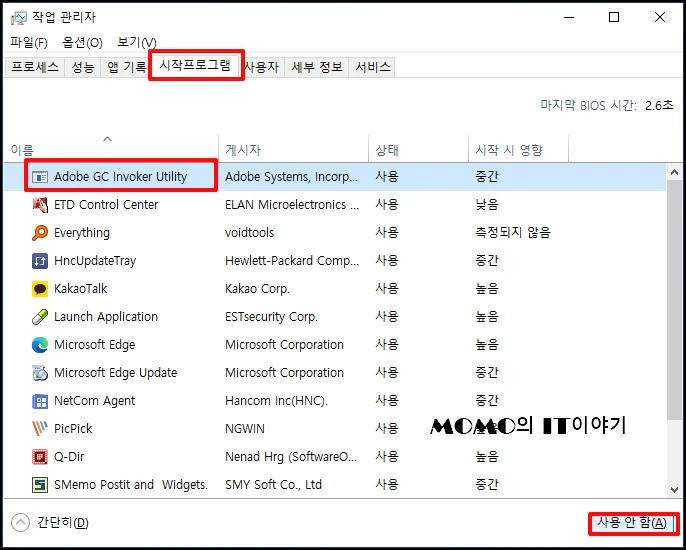Open the 파일(F) menu
Viewport: 686px width, 550px height.
pyautogui.click(x=29, y=42)
